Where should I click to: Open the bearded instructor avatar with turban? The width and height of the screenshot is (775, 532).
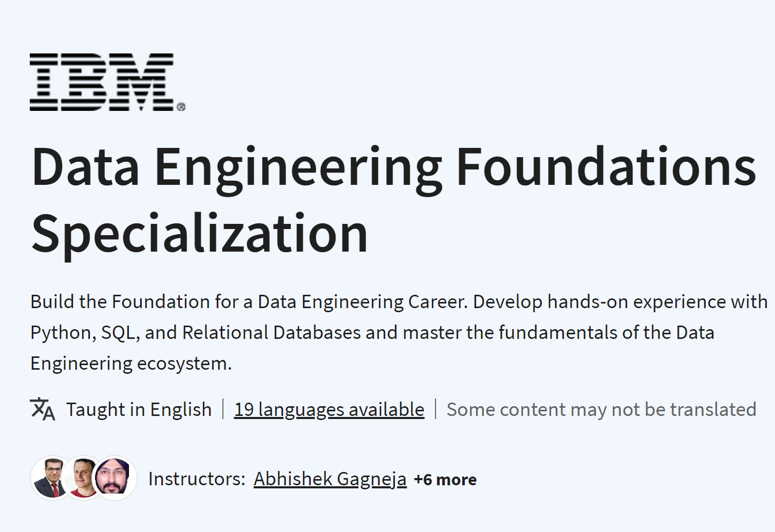pos(115,478)
